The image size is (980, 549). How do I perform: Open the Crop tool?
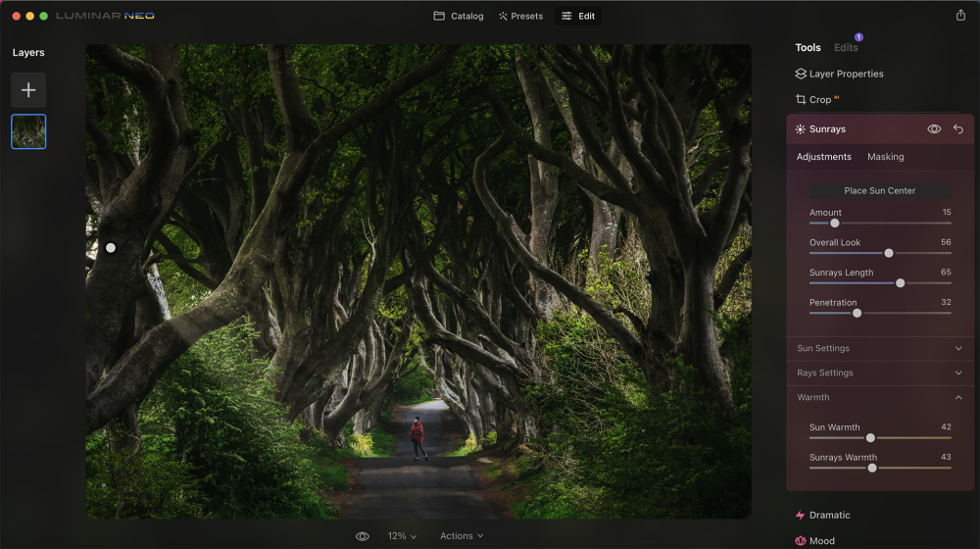pyautogui.click(x=817, y=99)
